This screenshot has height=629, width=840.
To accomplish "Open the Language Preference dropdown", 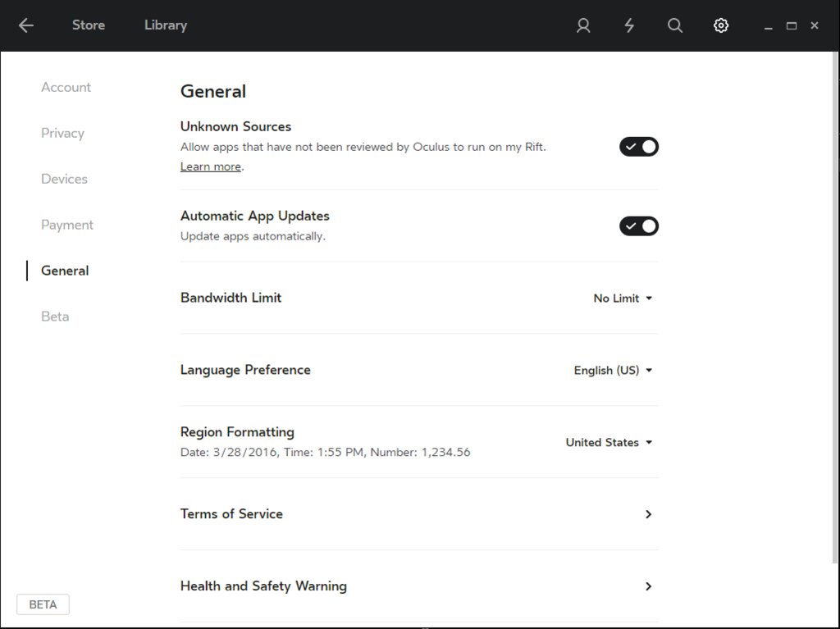I will 613,370.
